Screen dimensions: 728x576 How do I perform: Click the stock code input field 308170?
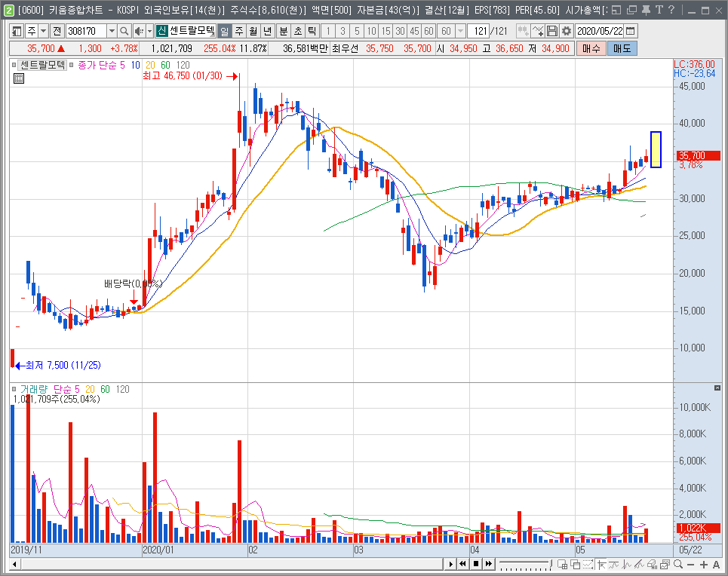[x=86, y=31]
